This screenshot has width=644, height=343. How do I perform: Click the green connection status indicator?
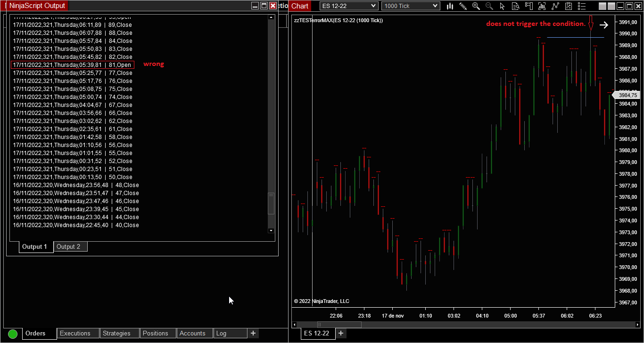click(13, 334)
